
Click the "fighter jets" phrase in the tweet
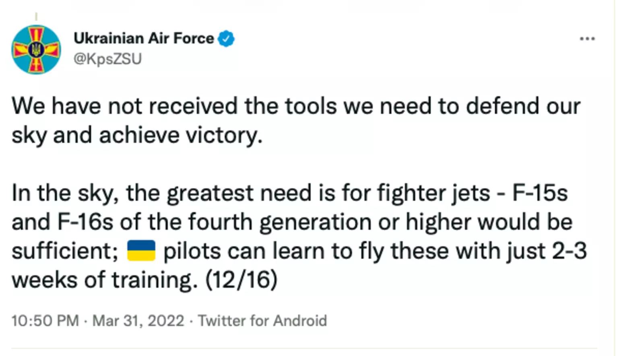click(433, 193)
